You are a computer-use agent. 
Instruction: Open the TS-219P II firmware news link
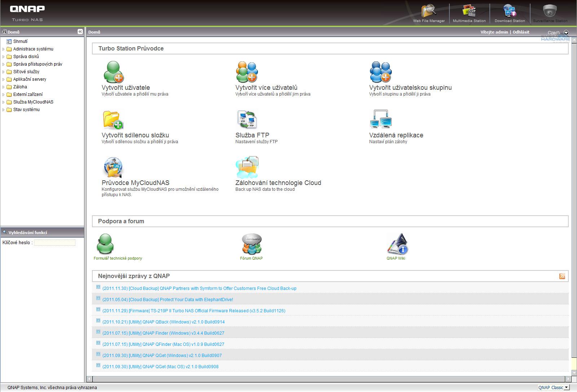pos(194,311)
